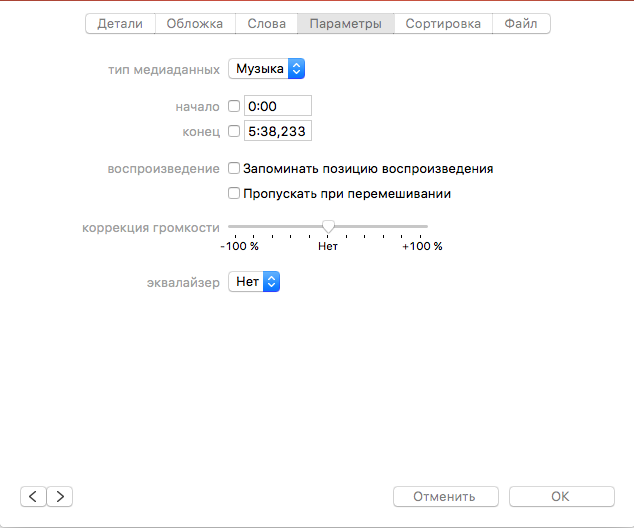This screenshot has width=634, height=528.
Task: Check Запоминать позицию воспроизведения
Action: (x=234, y=168)
